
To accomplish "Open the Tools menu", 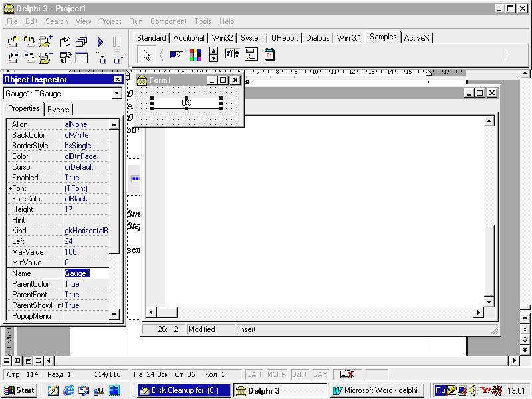I will coord(203,21).
